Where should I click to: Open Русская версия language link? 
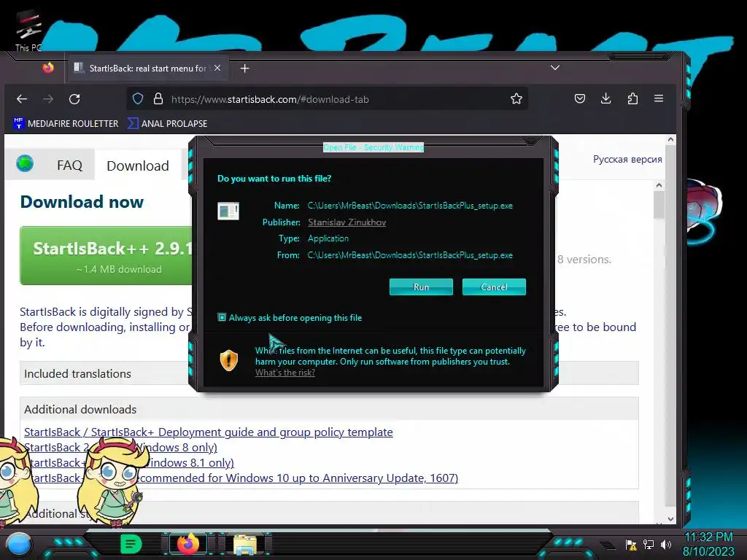pyautogui.click(x=627, y=159)
